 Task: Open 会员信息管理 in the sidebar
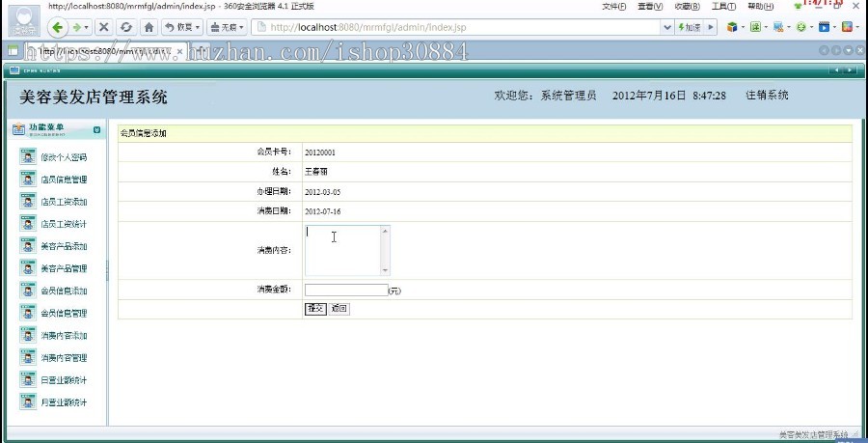(x=64, y=314)
